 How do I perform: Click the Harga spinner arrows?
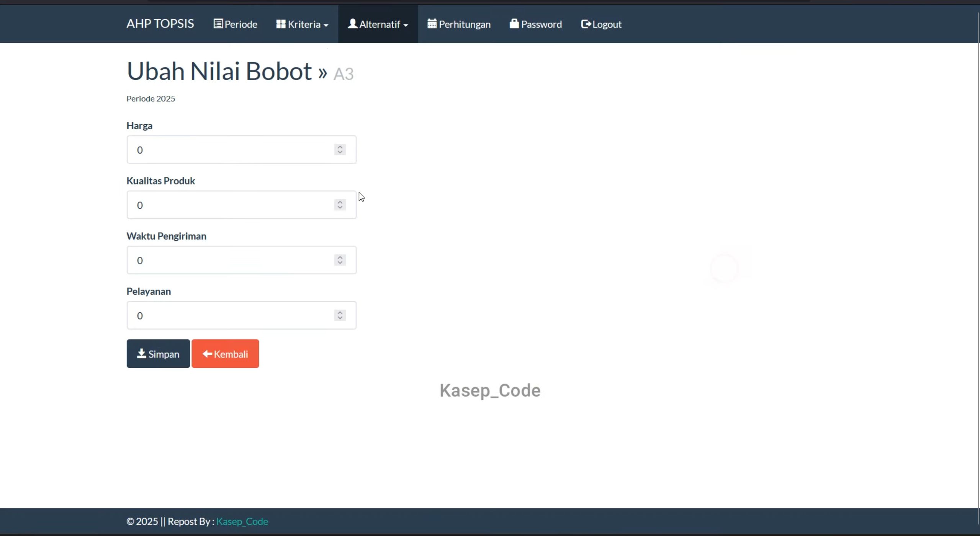[x=340, y=149]
